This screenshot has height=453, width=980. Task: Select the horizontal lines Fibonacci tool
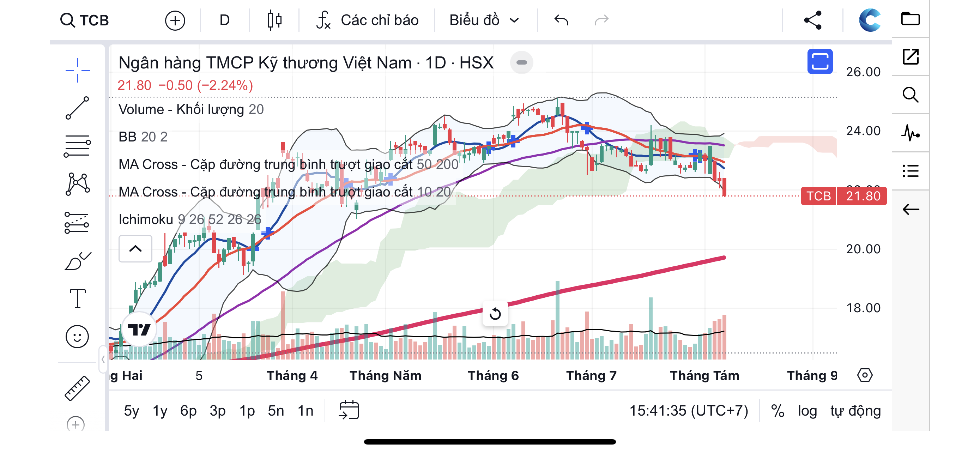pyautogui.click(x=78, y=146)
